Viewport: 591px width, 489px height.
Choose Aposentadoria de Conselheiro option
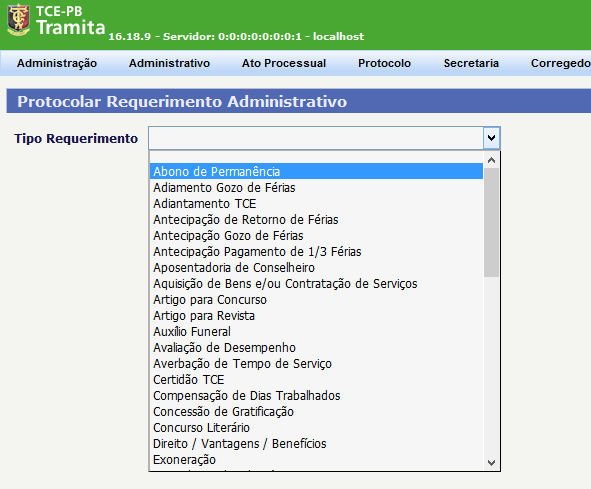316,268
